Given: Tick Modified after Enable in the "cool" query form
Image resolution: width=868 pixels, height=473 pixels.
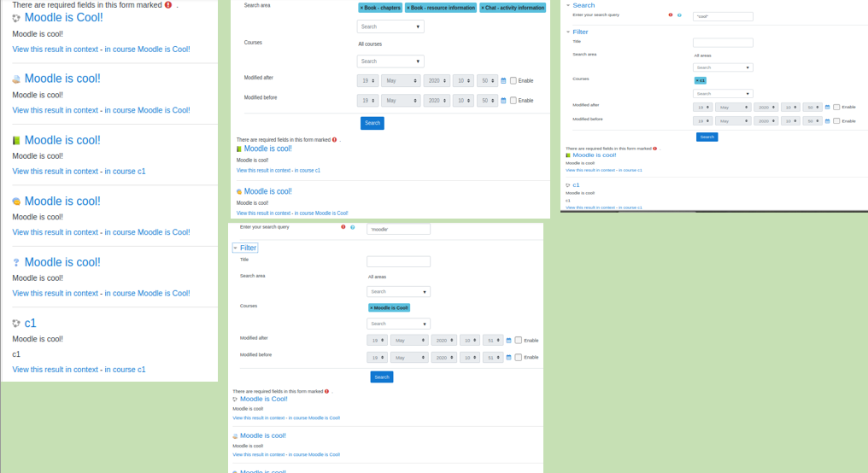Looking at the screenshot, I should 836,108.
